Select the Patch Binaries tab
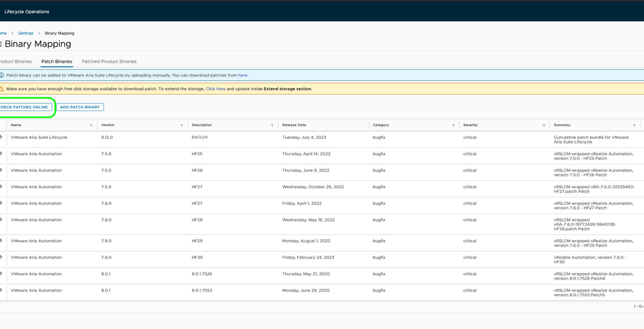 pos(57,62)
